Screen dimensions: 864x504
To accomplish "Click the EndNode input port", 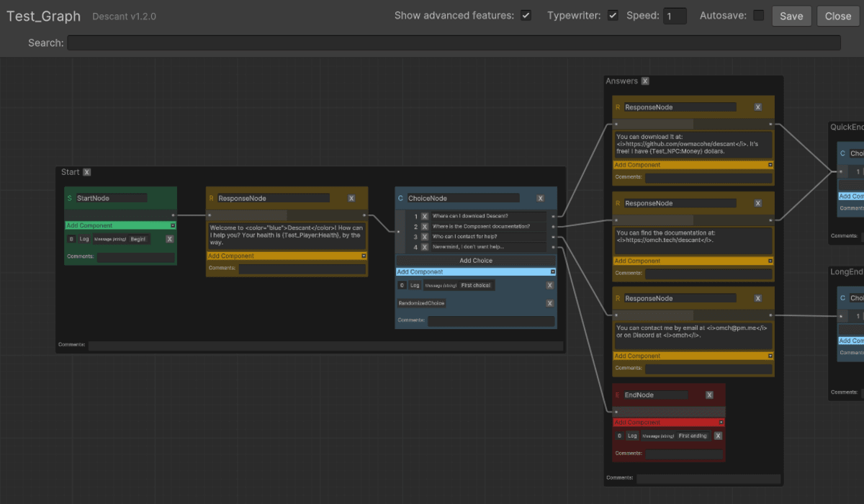I will pyautogui.click(x=616, y=412).
